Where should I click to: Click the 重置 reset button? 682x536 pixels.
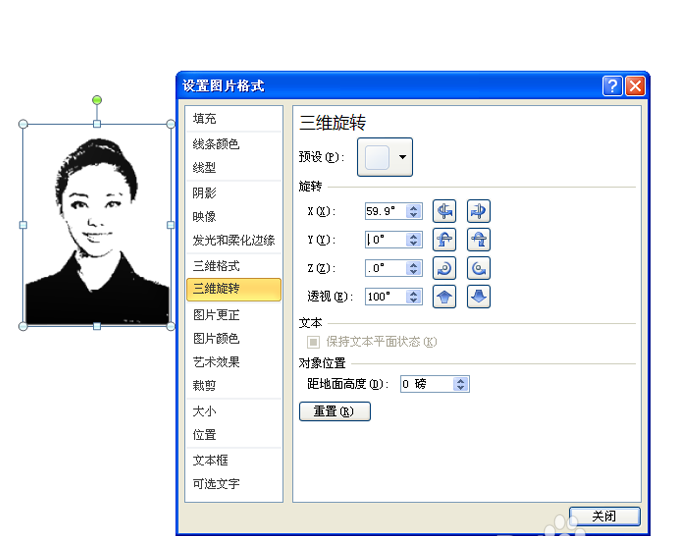(335, 411)
